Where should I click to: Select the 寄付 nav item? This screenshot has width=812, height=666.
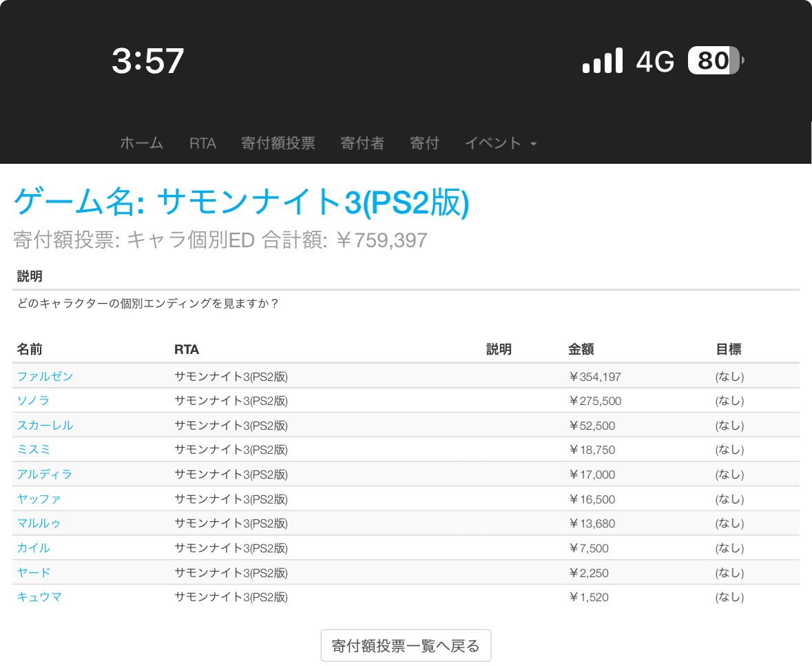coord(425,143)
